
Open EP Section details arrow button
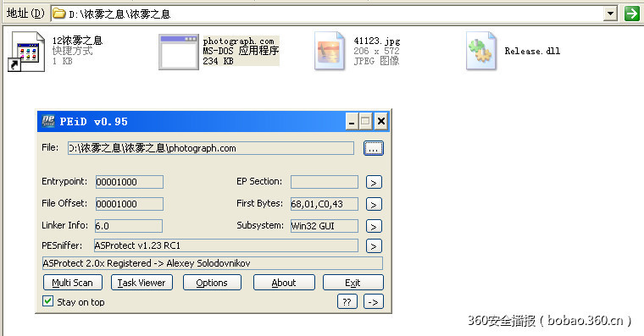374,182
